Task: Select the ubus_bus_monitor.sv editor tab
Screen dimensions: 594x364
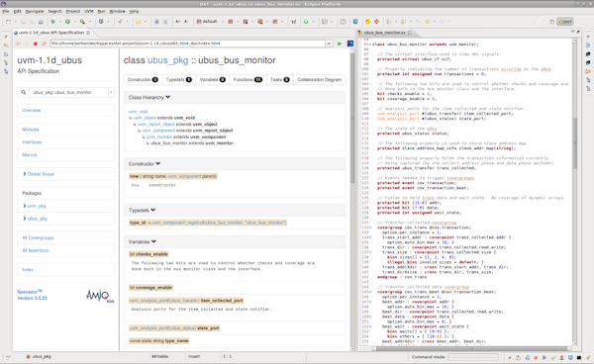Action: pos(384,33)
